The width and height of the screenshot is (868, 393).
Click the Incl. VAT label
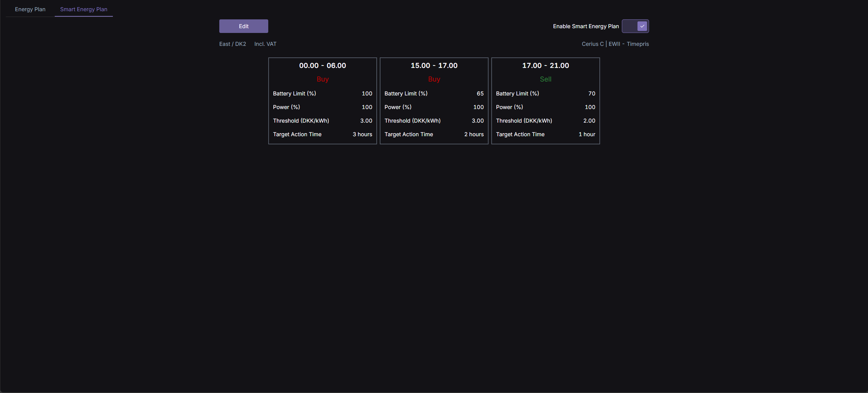pos(265,44)
